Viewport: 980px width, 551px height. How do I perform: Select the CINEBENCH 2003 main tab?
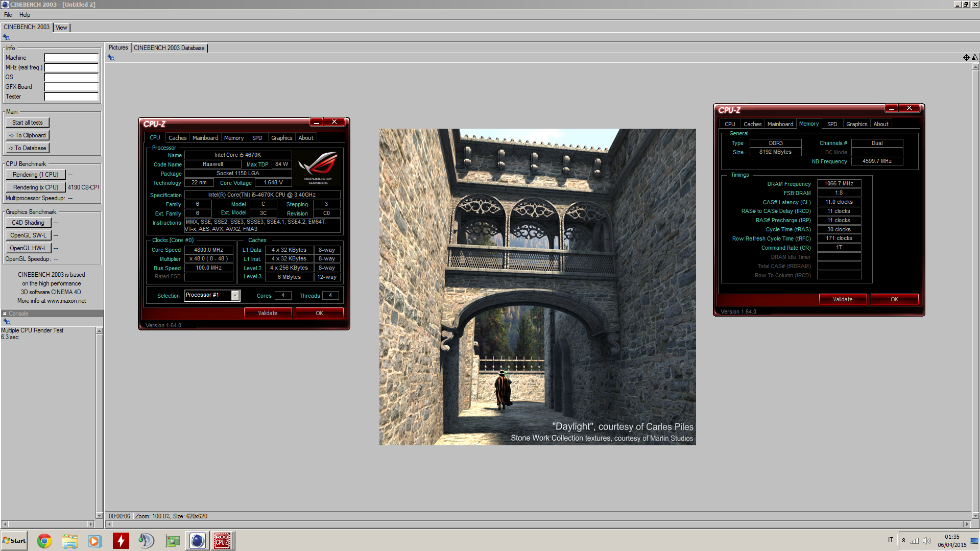pos(27,27)
